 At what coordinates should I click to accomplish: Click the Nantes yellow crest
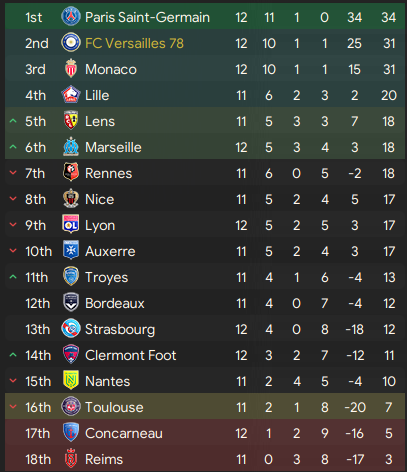pos(71,381)
